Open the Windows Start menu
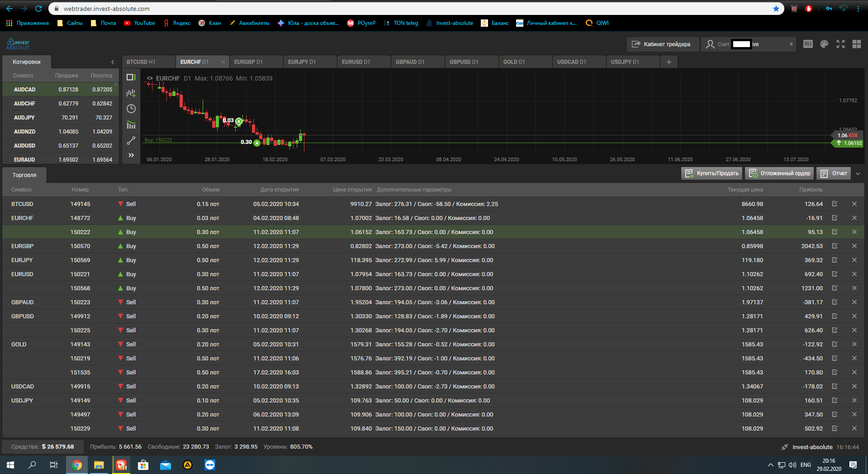This screenshot has height=474, width=868. (10, 465)
